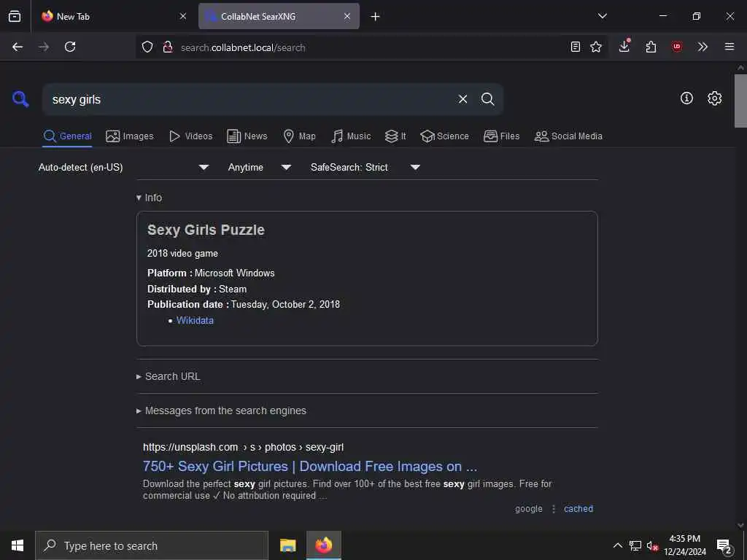
Task: Reload the current page
Action: pyautogui.click(x=70, y=47)
